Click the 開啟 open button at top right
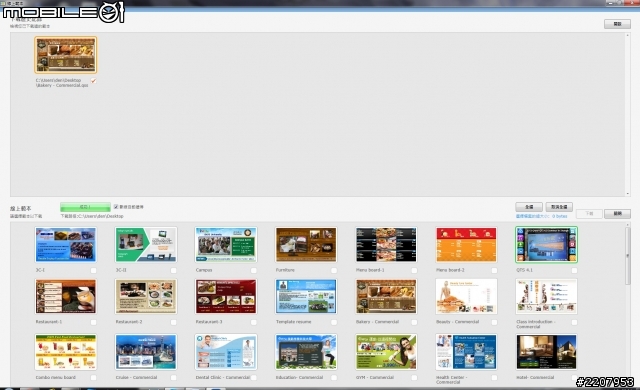 [617, 24]
